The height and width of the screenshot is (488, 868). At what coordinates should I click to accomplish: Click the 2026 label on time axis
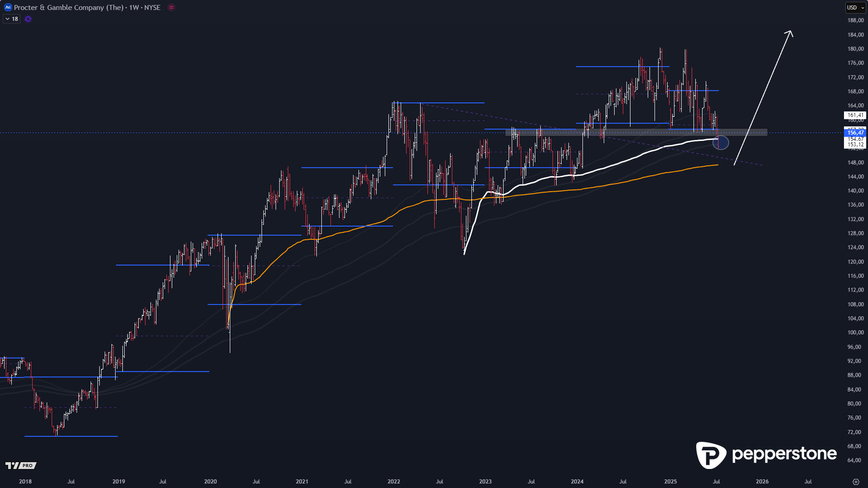762,482
